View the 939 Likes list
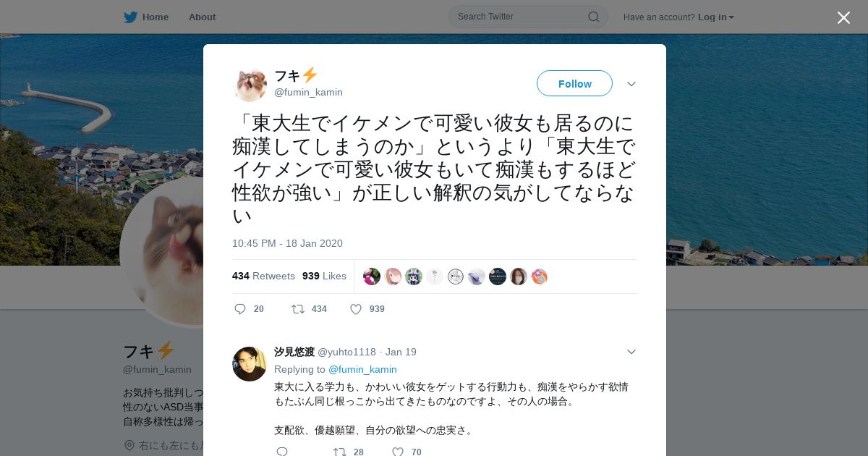The image size is (868, 456). pyautogui.click(x=324, y=276)
